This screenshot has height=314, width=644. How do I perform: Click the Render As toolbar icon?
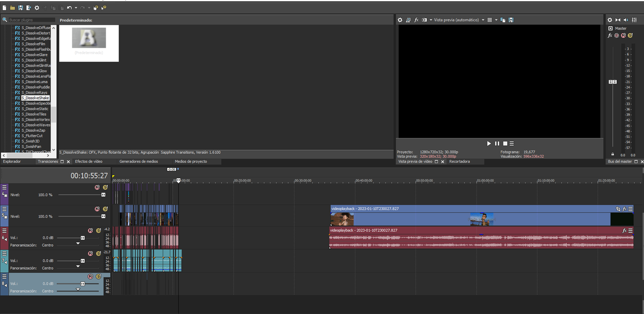pyautogui.click(x=28, y=8)
